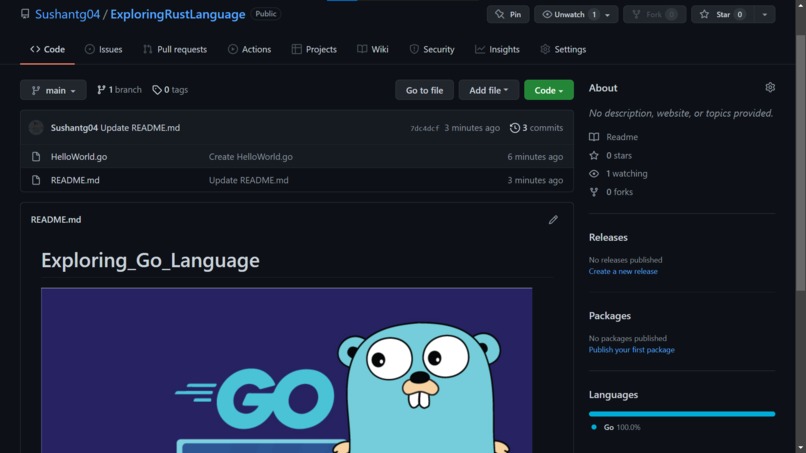Open Update README.md message in README.md row

coord(248,180)
